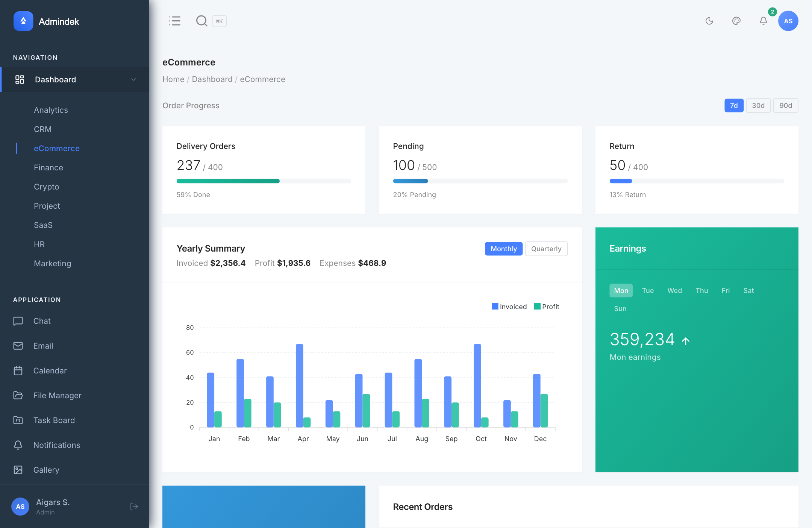Open the AS profile avatar menu
This screenshot has height=528, width=812.
[788, 21]
